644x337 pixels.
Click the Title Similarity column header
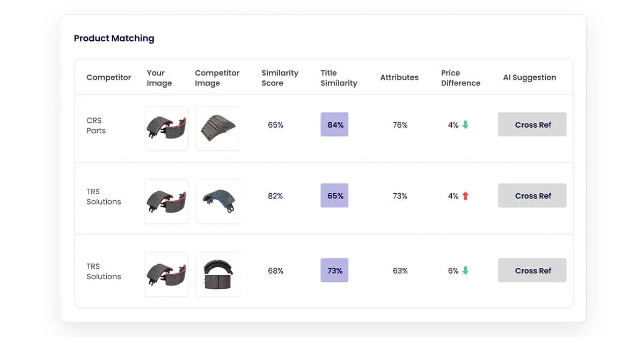pos(339,78)
